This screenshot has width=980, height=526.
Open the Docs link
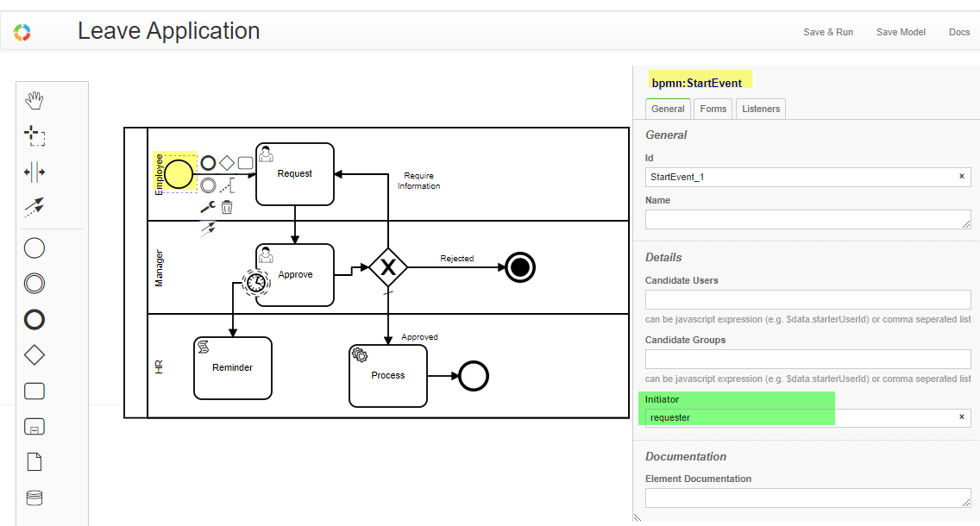tap(959, 32)
